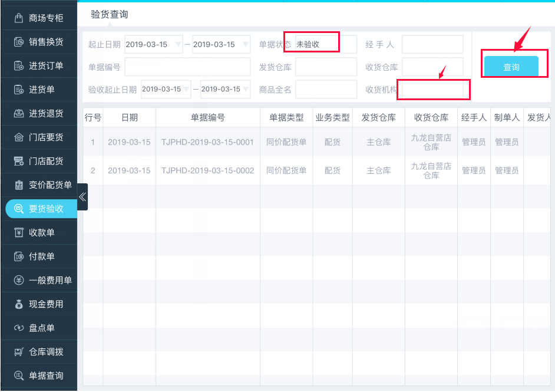Click the 经手人 input field

432,45
